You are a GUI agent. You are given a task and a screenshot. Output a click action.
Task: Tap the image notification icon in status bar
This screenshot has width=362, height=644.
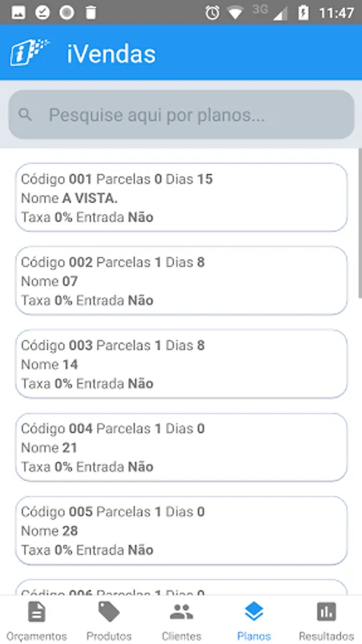tap(18, 13)
